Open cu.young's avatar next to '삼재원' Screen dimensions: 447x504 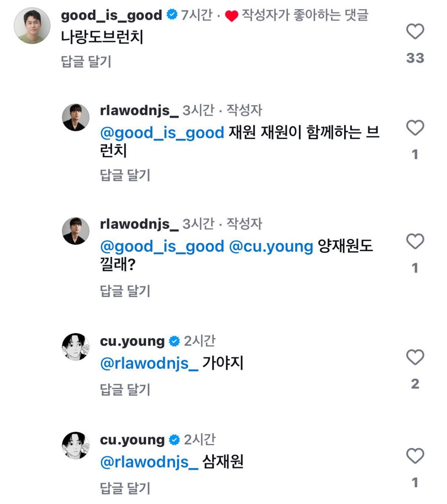[x=76, y=446]
